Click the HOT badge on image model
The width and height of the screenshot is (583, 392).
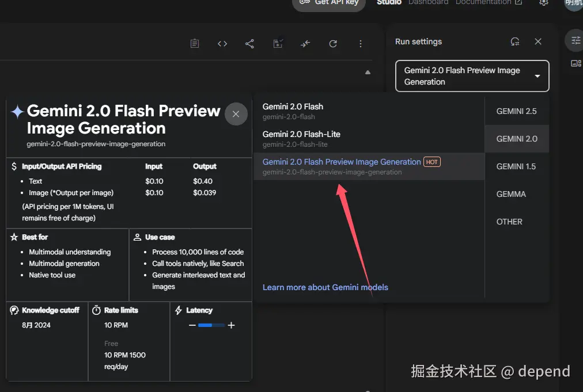(432, 162)
